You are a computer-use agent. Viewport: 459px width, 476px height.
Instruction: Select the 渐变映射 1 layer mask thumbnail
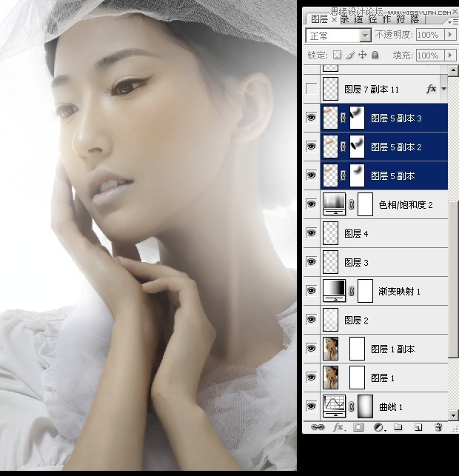(x=365, y=291)
